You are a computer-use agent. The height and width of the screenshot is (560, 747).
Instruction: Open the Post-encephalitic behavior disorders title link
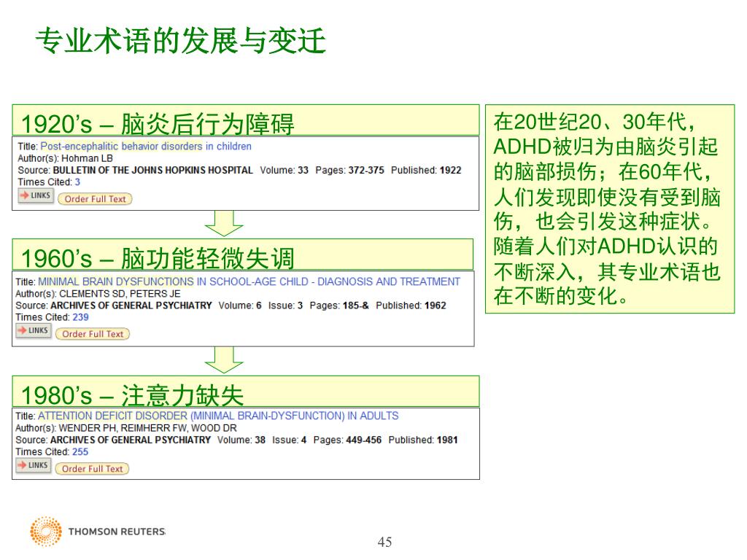click(146, 146)
